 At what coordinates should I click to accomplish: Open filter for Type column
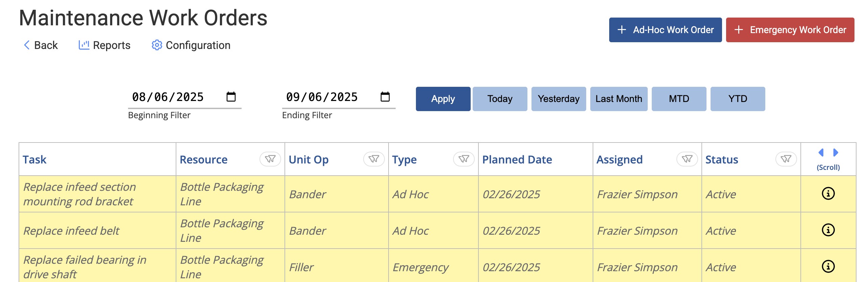point(464,159)
